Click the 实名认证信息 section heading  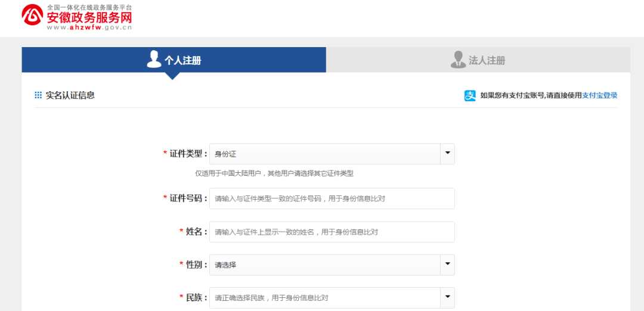(x=70, y=95)
